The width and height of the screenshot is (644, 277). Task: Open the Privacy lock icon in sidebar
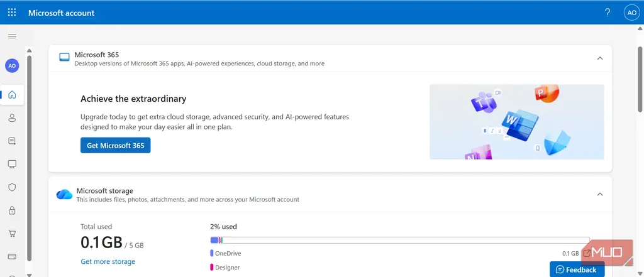12,210
